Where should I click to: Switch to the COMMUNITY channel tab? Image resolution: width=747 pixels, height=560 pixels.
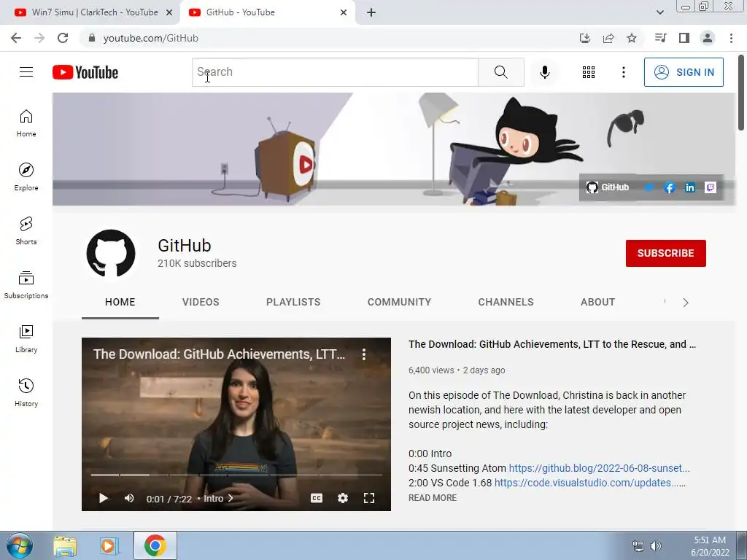coord(399,302)
